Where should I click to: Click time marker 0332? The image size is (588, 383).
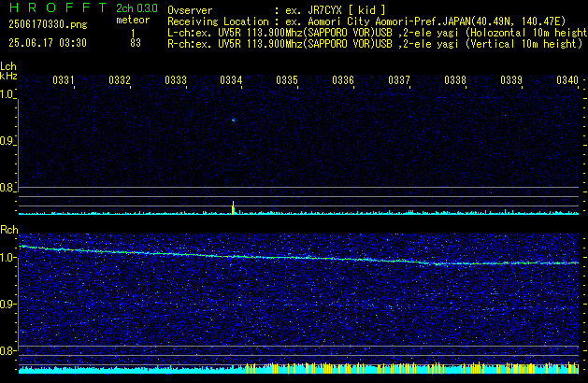[x=120, y=80]
